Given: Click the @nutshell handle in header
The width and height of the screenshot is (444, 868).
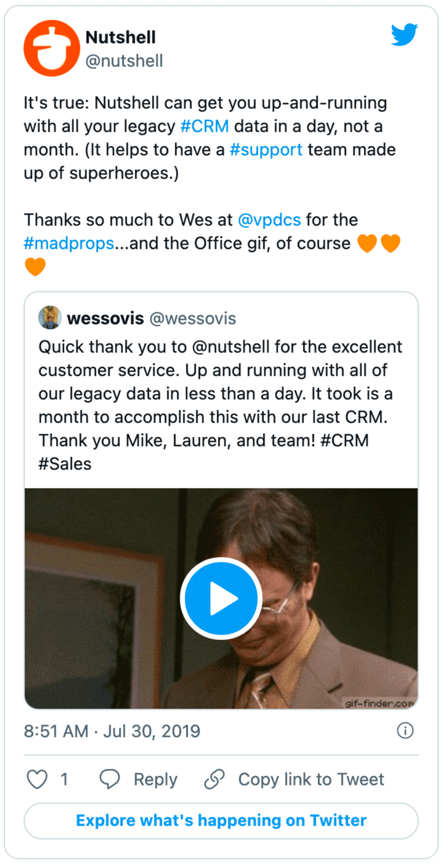Looking at the screenshot, I should tap(124, 60).
